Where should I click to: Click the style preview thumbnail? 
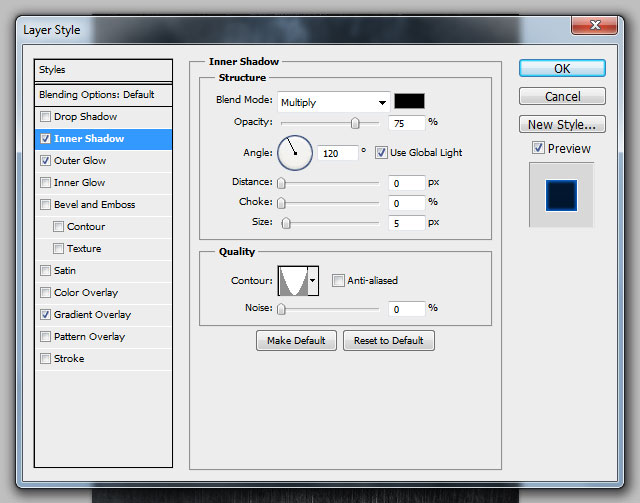point(561,195)
